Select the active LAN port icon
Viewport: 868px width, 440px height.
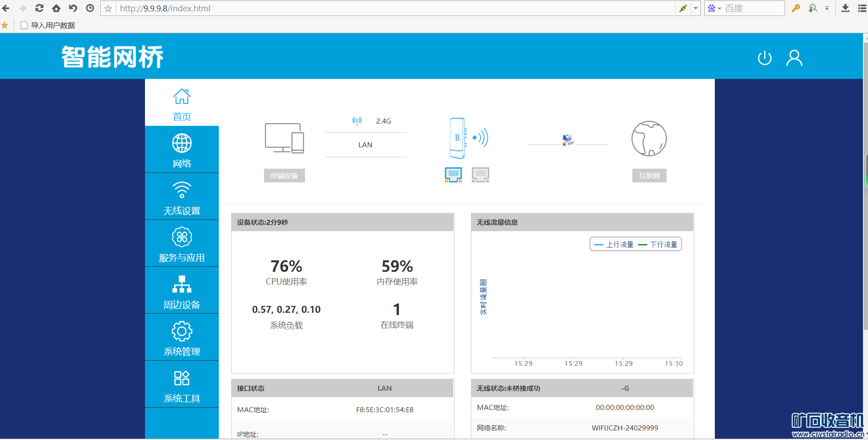coord(453,175)
